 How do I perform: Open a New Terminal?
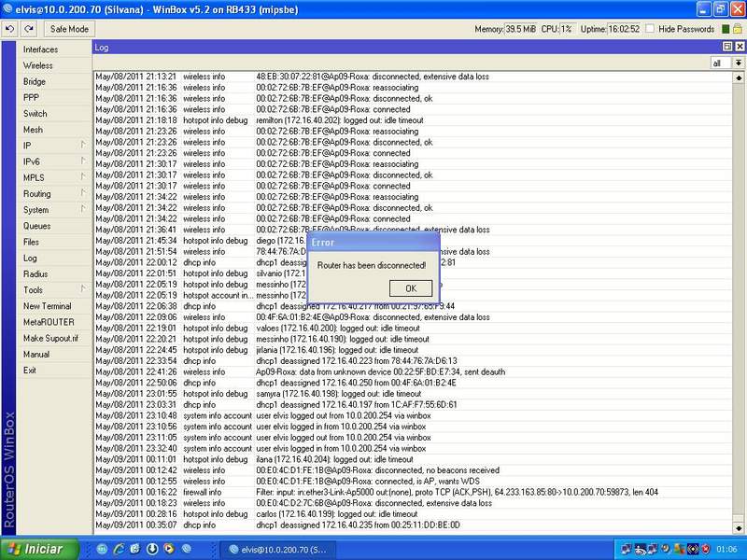[53, 306]
